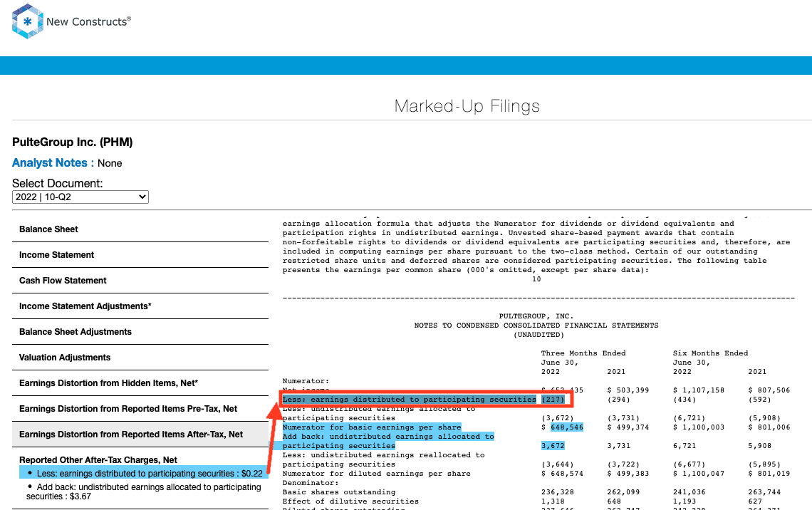Click the Reported Other After-Tax Charges, Net heading
Screen dimensions: 812x510
(x=98, y=459)
